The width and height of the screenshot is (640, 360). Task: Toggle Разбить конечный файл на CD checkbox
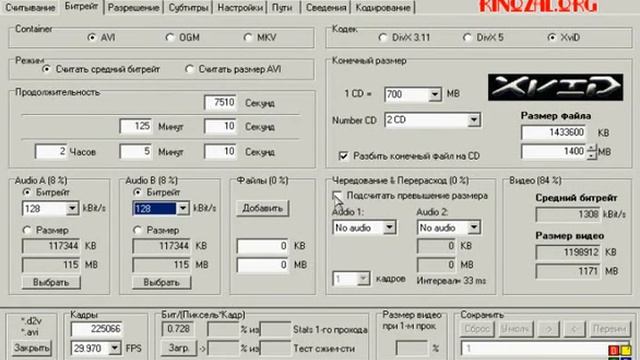(409, 156)
